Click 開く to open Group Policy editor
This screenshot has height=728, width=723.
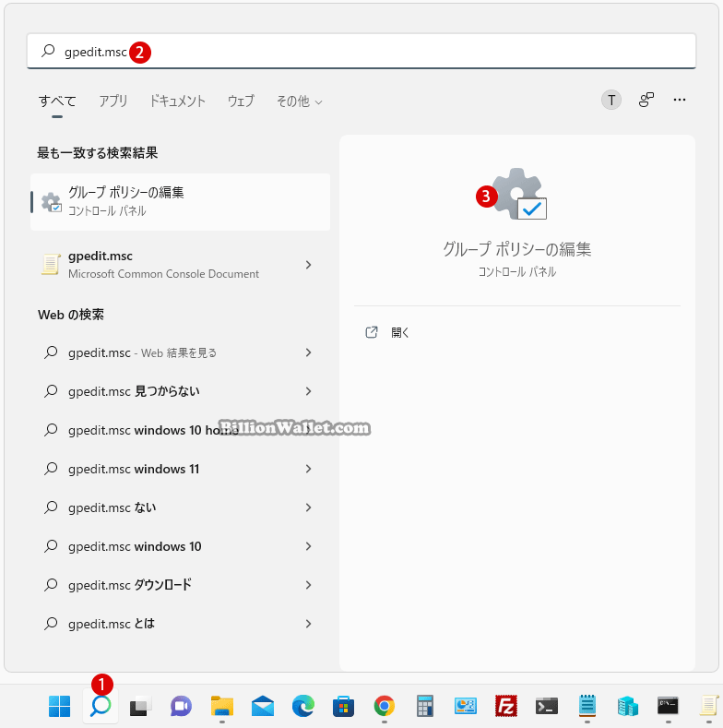pyautogui.click(x=399, y=332)
